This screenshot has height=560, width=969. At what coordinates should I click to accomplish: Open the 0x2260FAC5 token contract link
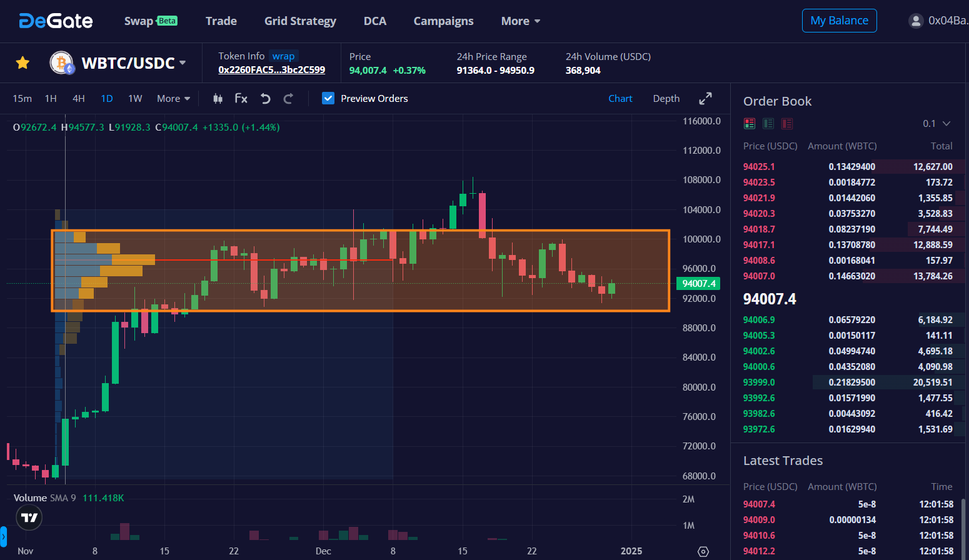click(271, 70)
